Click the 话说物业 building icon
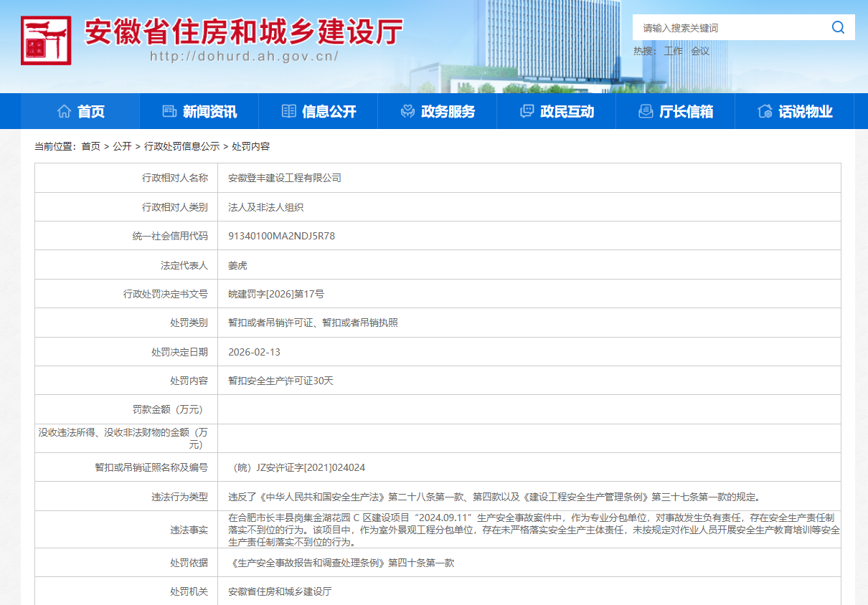The image size is (868, 605). point(765,112)
